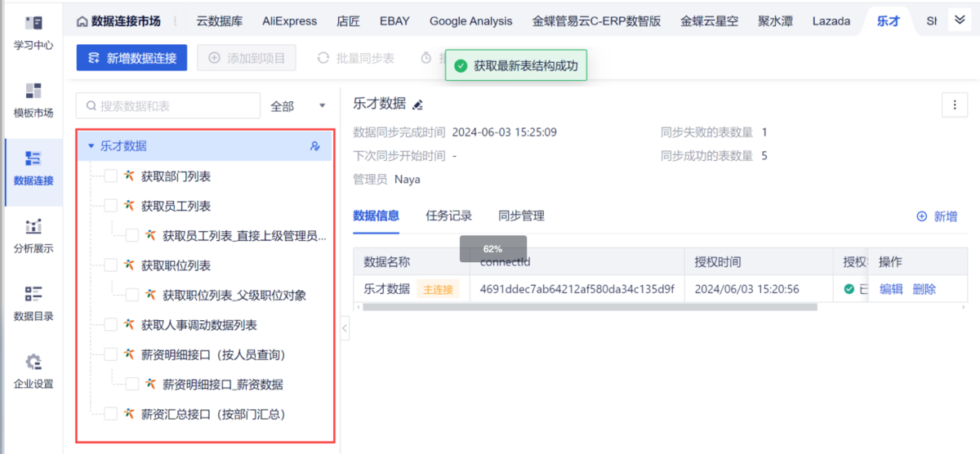The width and height of the screenshot is (980, 454).
Task: Switch to the 同步管理 tab
Action: click(522, 216)
